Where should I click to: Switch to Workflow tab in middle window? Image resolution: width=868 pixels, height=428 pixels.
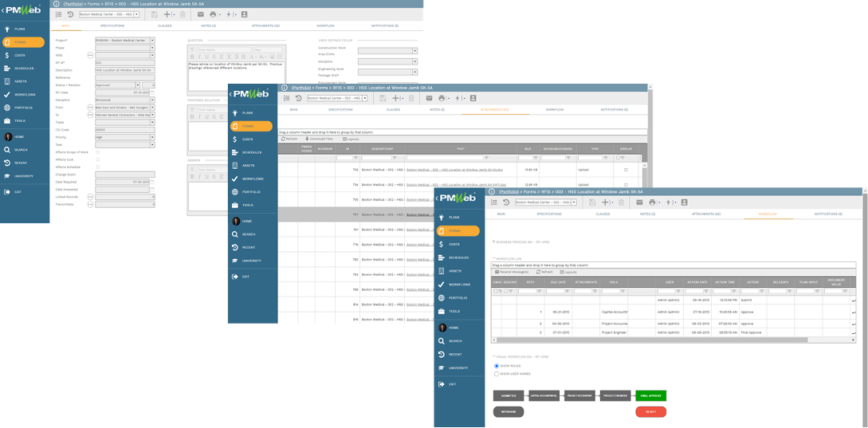pos(555,110)
